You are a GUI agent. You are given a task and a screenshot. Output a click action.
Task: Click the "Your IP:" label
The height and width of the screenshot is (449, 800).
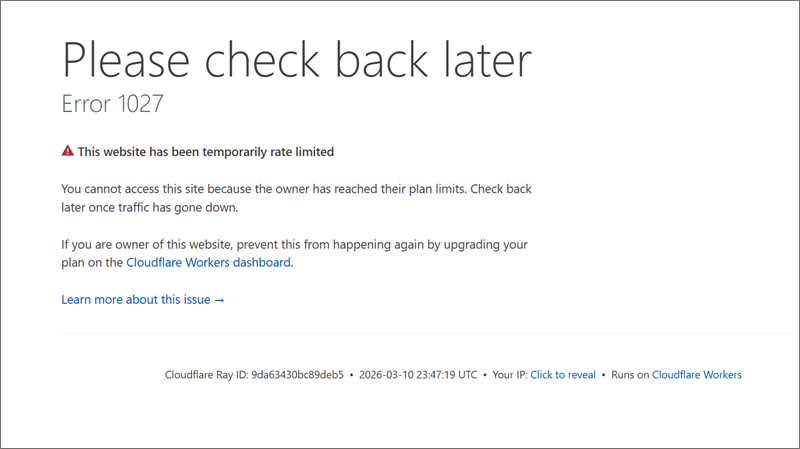pyautogui.click(x=509, y=375)
